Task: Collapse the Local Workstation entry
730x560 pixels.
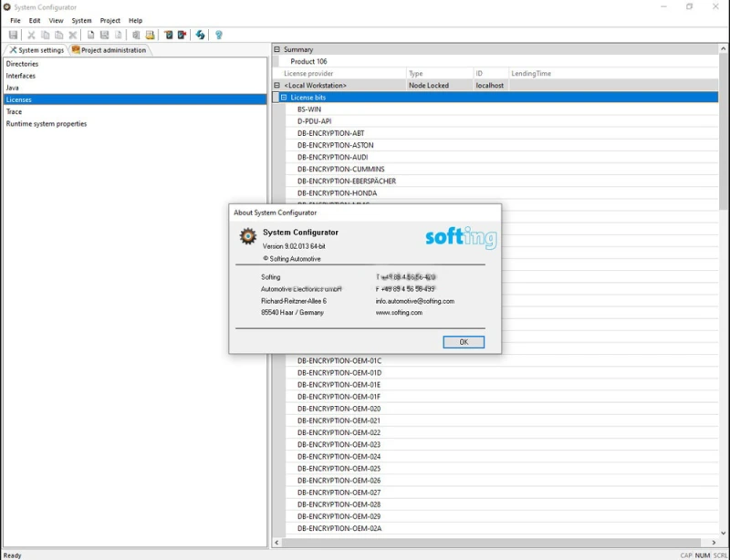Action: (276, 85)
